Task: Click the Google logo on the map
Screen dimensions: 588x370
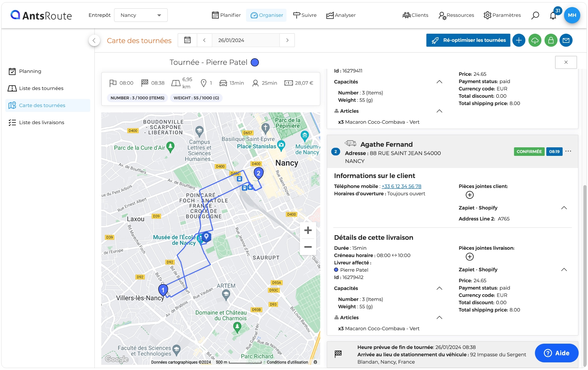Action: pyautogui.click(x=117, y=359)
